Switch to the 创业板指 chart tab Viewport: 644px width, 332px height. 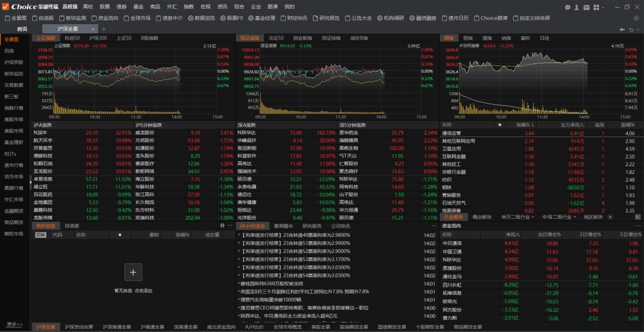(x=302, y=38)
